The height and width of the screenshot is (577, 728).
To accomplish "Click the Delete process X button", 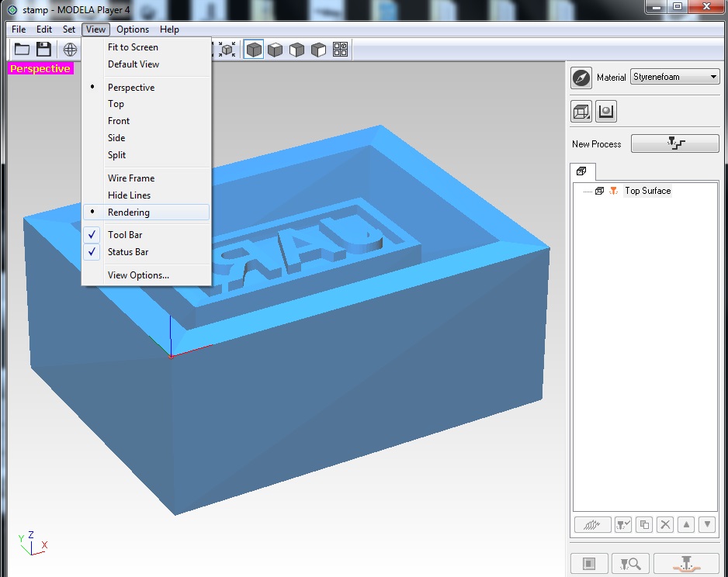I will click(x=665, y=524).
